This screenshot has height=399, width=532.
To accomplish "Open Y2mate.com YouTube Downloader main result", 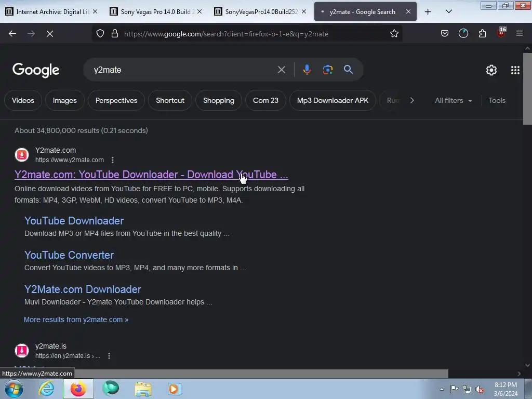I will (x=151, y=175).
